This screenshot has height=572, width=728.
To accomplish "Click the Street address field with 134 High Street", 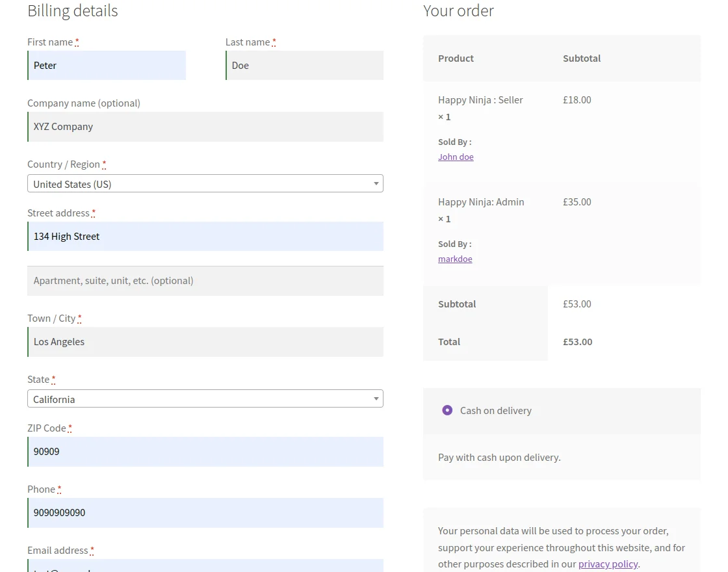I will [205, 236].
